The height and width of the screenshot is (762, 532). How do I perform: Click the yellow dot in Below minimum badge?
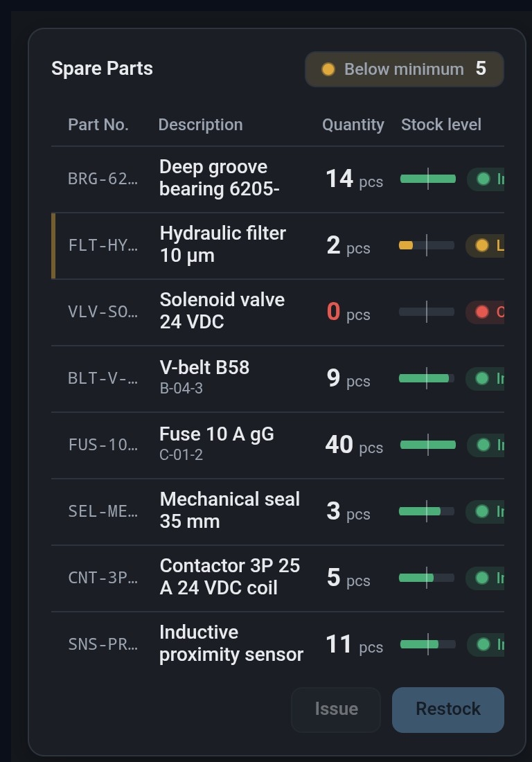(328, 69)
